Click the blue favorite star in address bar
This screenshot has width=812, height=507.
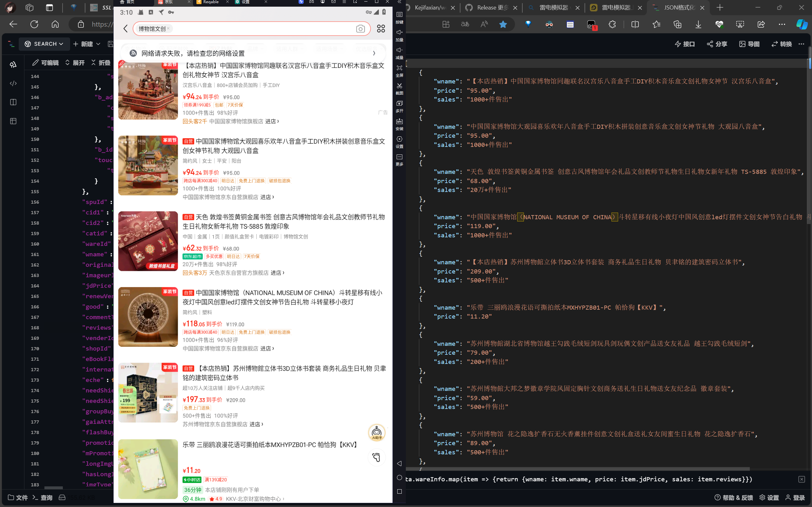point(503,24)
